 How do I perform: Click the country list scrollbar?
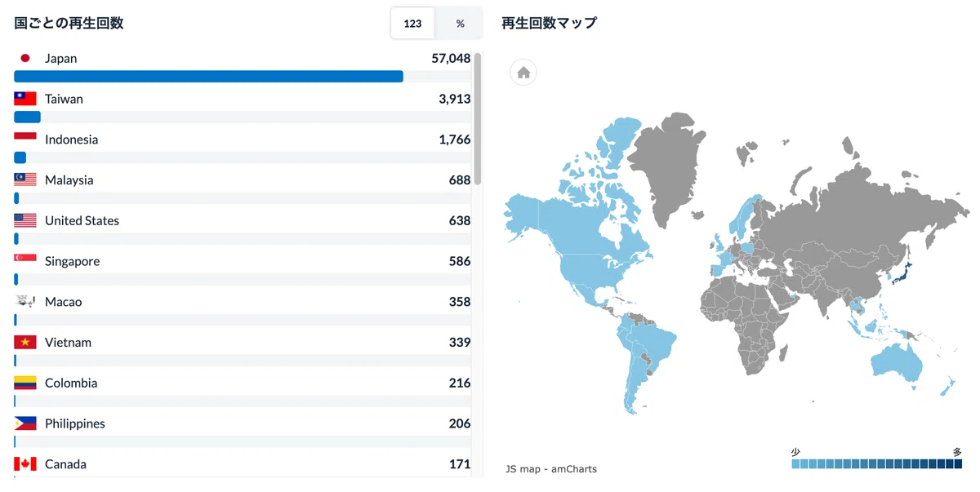coord(478,118)
